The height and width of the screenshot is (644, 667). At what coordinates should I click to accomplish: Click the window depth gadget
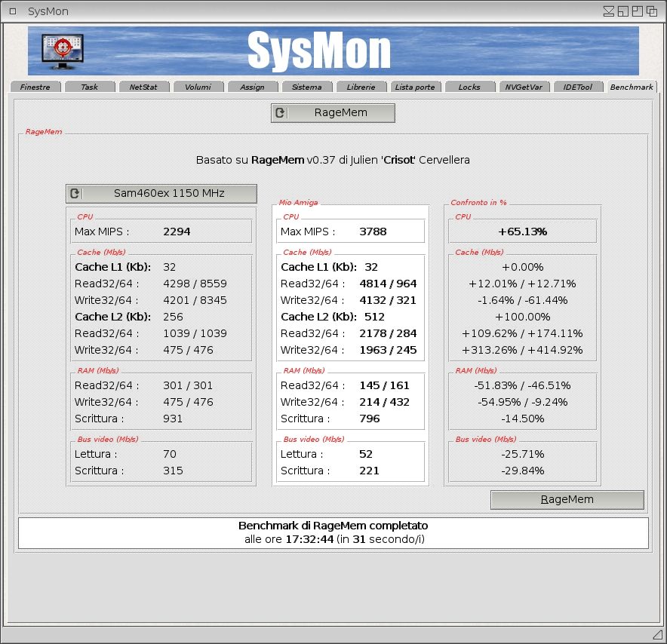click(651, 11)
